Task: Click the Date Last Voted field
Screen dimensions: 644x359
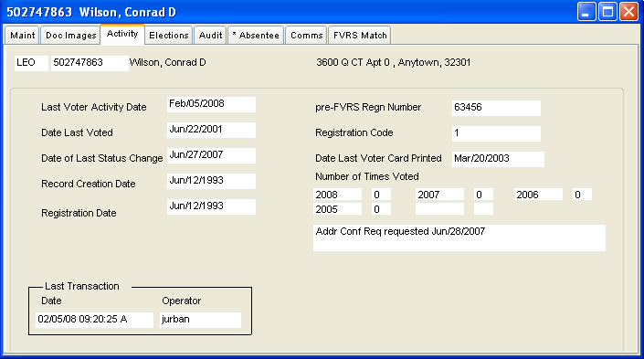Action: pyautogui.click(x=212, y=130)
